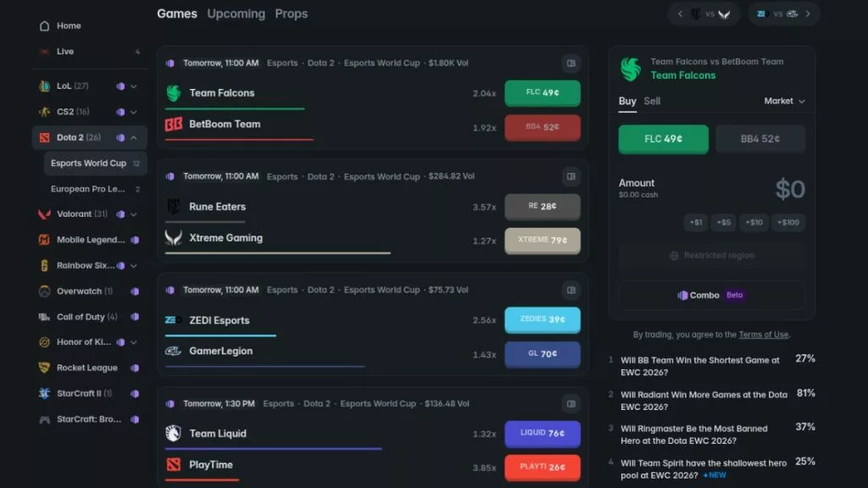Collapse the Dota 2 leagues list

(x=134, y=138)
